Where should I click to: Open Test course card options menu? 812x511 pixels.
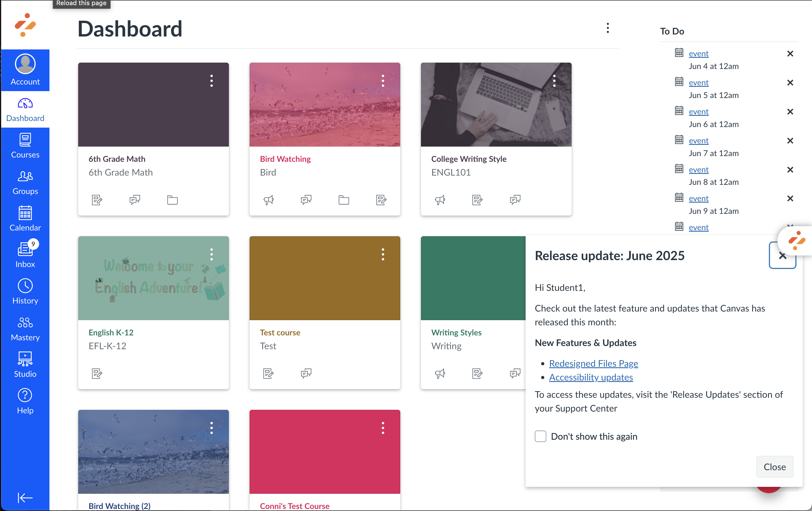click(x=383, y=254)
